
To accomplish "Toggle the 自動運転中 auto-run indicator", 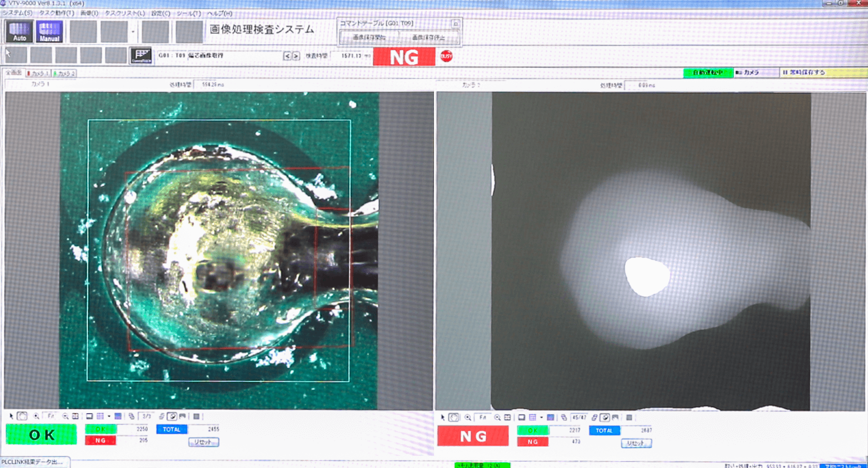I will point(708,73).
